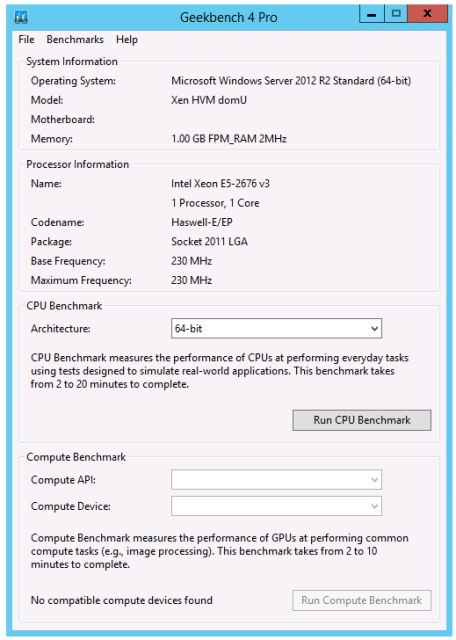The image size is (456, 640).
Task: Click the 'Motherboard:' label
Action: [62, 120]
